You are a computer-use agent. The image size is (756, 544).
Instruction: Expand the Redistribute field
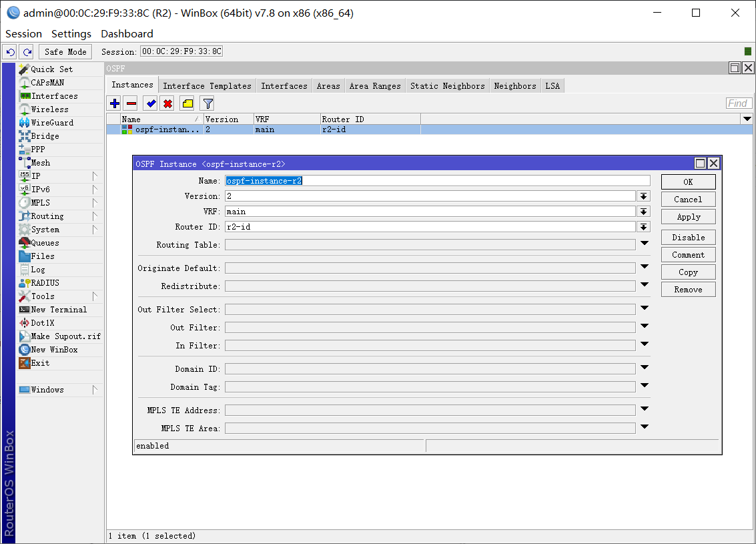645,284
